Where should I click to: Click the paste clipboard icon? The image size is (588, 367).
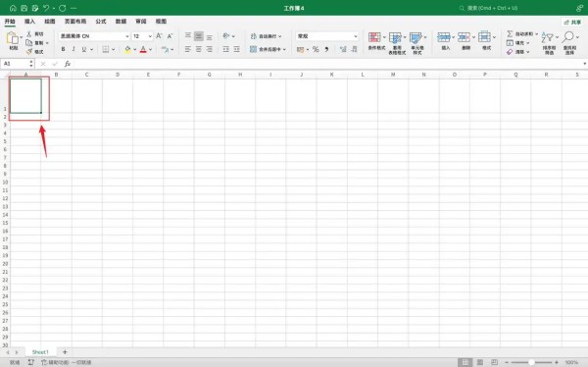(13, 38)
